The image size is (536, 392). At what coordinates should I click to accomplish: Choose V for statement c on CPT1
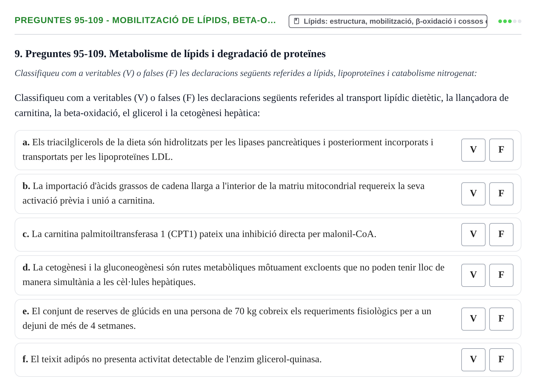click(x=473, y=235)
